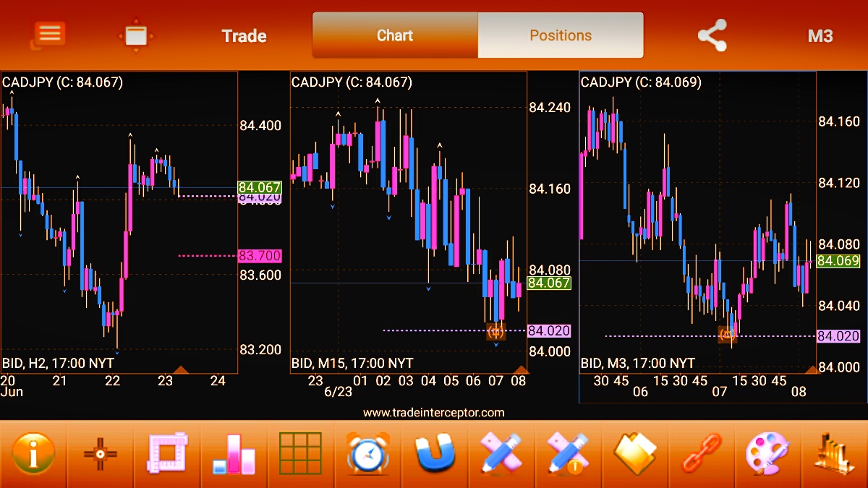Select the pink ruler measure tool
The image size is (868, 488).
168,454
